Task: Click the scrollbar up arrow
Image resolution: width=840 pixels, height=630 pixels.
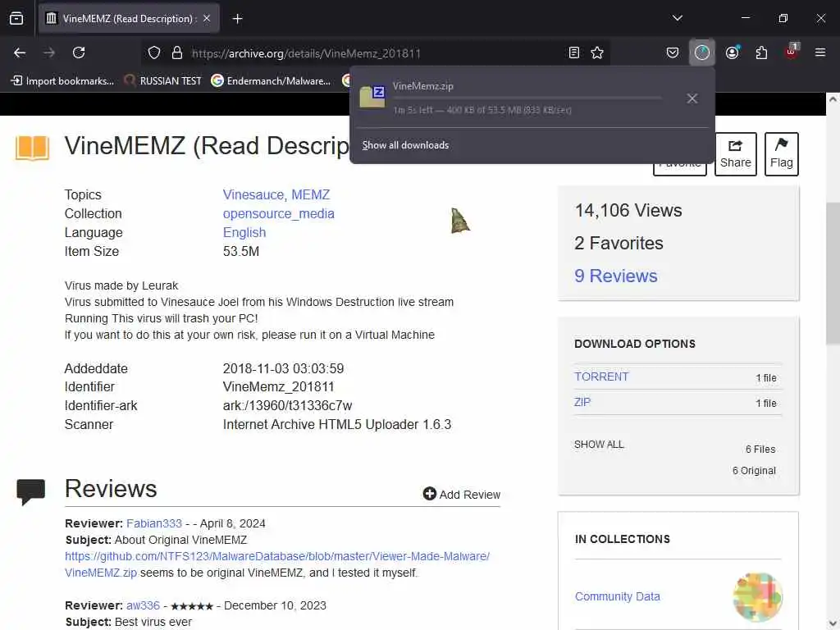Action: 833,99
